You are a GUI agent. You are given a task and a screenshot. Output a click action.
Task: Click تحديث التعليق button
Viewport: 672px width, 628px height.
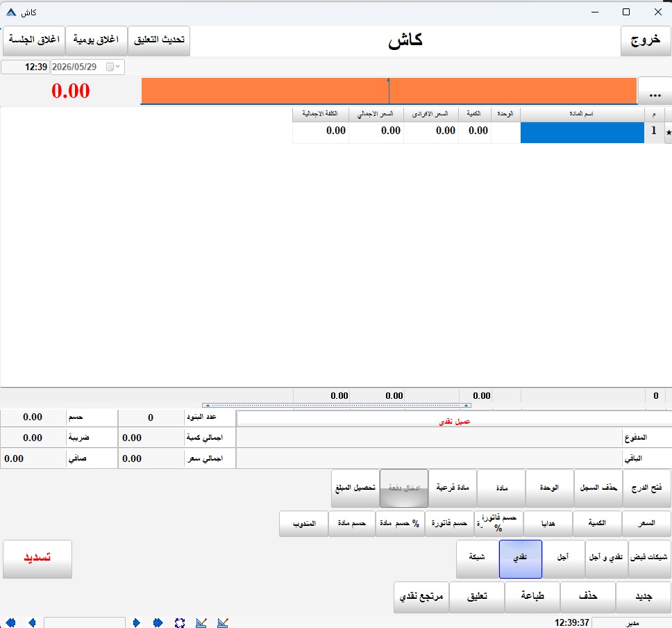tap(159, 41)
